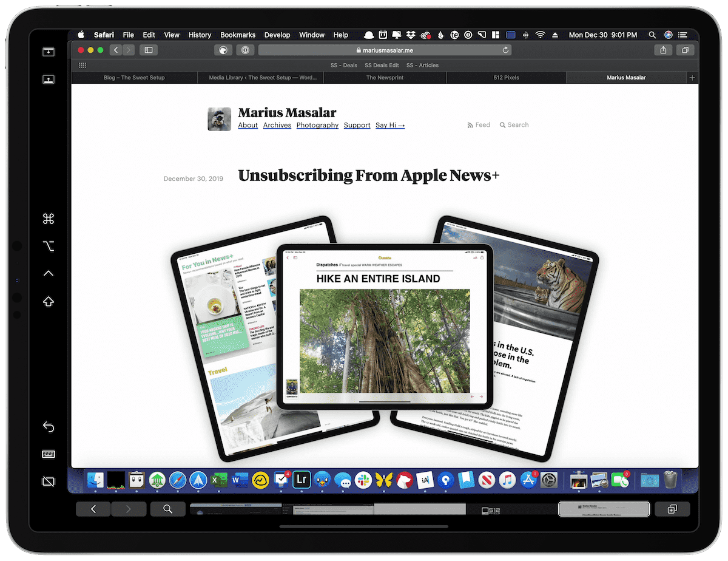Open Wi-Fi menu bar icon
Image resolution: width=728 pixels, height=561 pixels.
click(540, 35)
